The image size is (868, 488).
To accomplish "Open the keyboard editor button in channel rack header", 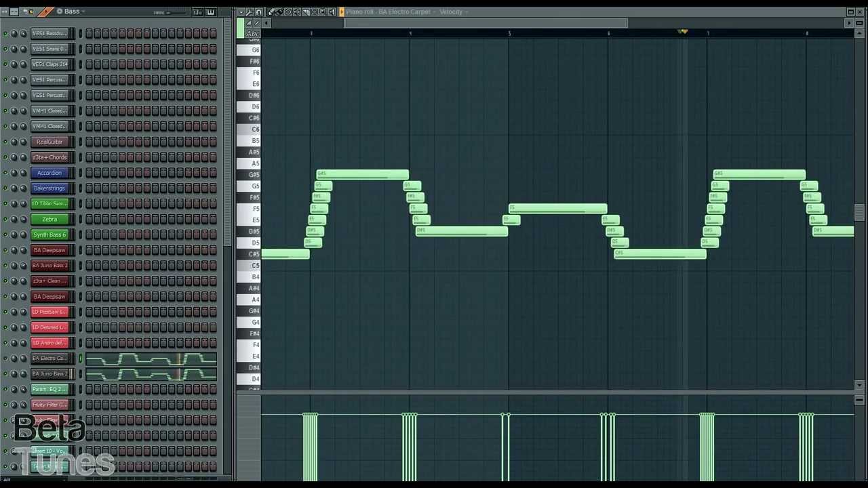I will coord(211,12).
